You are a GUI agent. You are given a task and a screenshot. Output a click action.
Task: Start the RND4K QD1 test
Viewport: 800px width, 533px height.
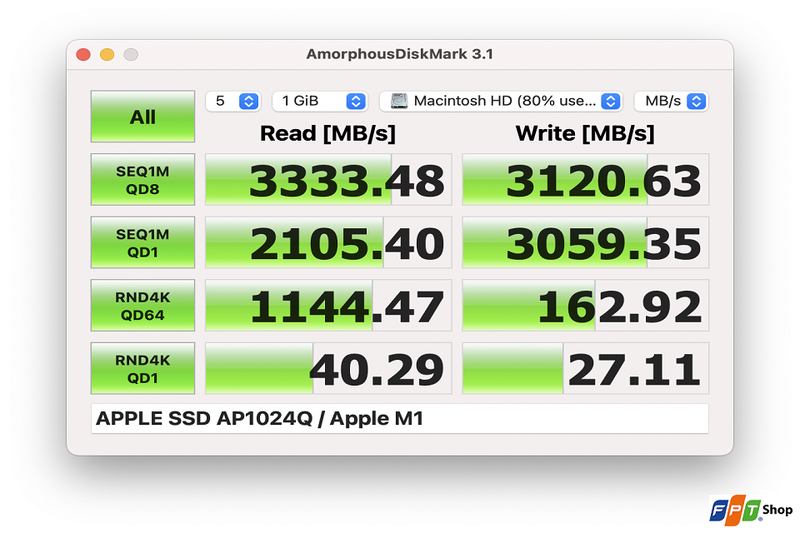pos(143,368)
